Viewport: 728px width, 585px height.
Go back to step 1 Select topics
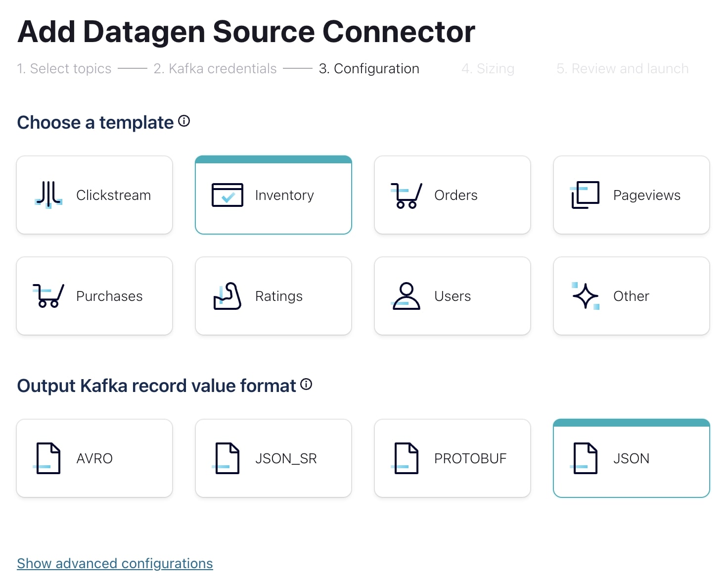coord(64,68)
